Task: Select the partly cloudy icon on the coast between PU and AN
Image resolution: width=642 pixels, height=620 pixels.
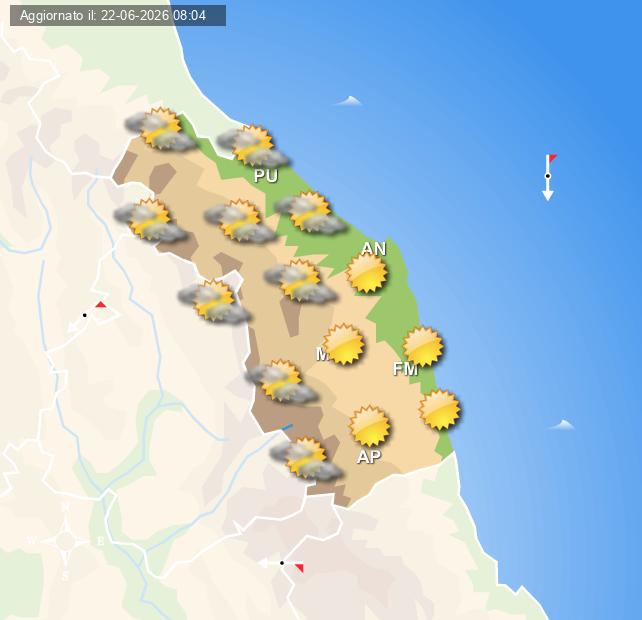Action: pyautogui.click(x=310, y=213)
